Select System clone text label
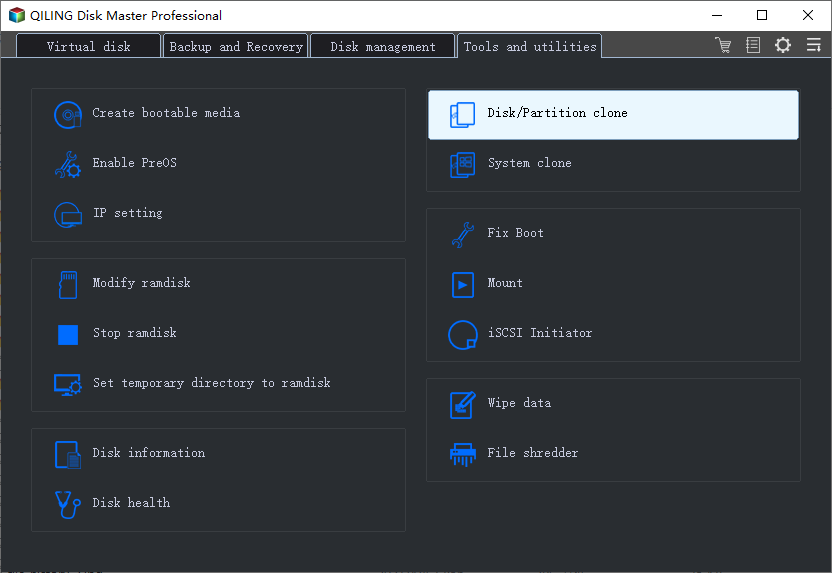Screen dimensions: 832x573 530,163
